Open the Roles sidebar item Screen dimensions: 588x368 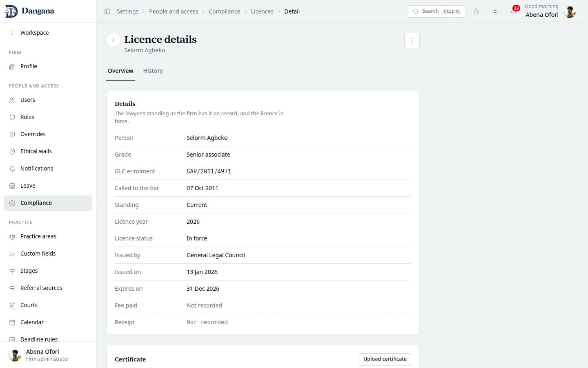tap(48, 117)
